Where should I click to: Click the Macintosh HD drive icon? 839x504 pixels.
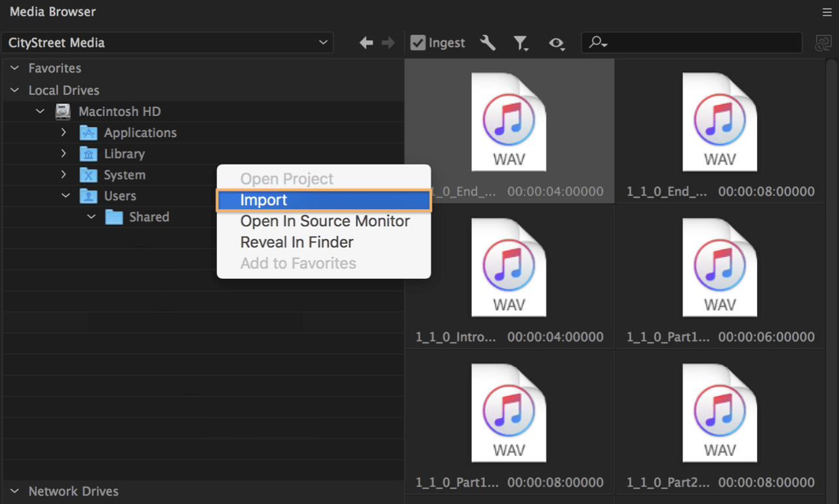(x=62, y=111)
